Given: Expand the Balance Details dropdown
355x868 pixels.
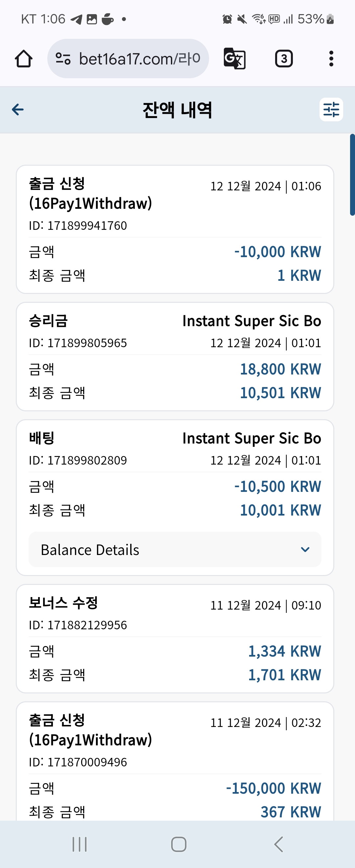Looking at the screenshot, I should click(175, 550).
